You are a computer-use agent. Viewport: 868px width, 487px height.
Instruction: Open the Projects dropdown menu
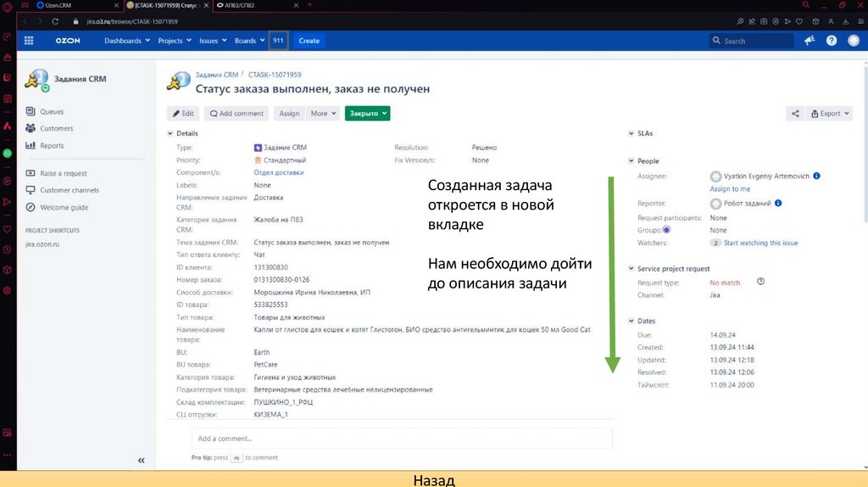tap(175, 41)
